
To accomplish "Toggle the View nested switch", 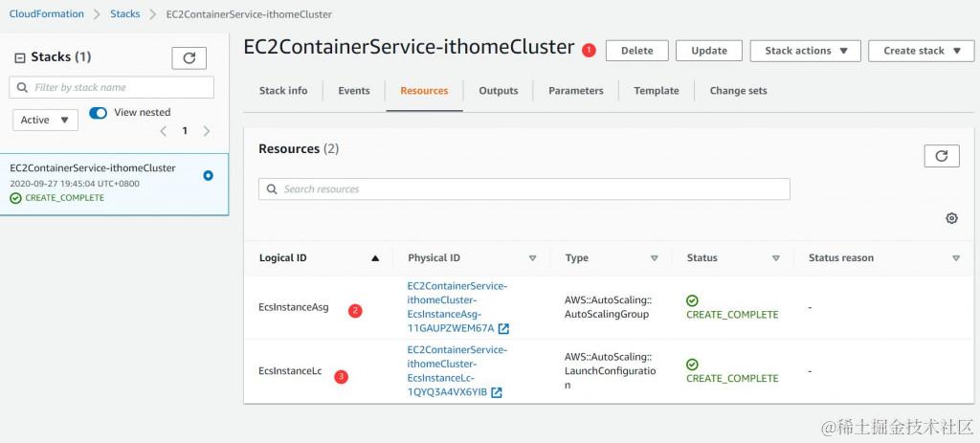I will coord(99,113).
